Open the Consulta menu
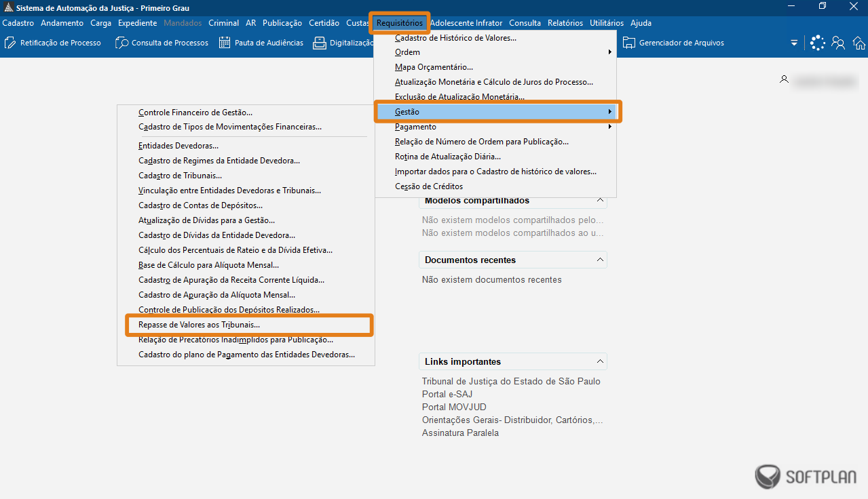 coord(525,23)
